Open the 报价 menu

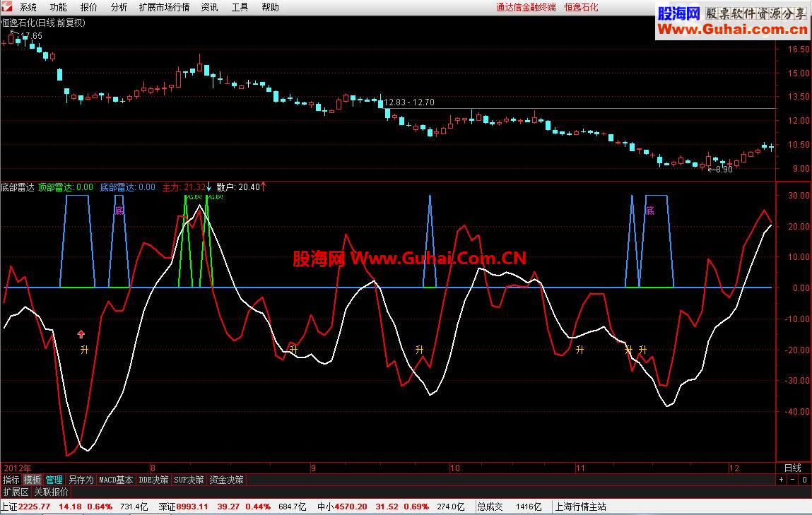pyautogui.click(x=88, y=7)
